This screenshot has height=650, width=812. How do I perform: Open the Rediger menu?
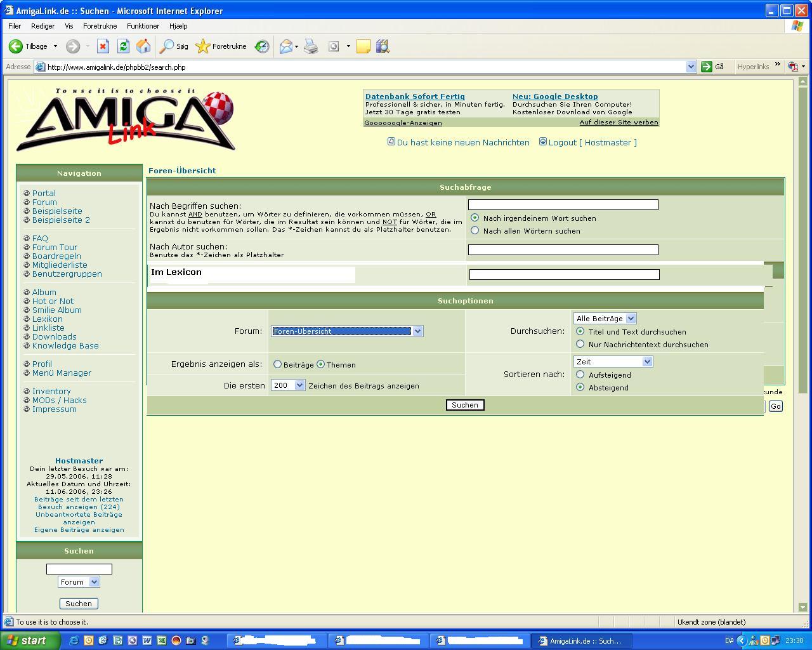(x=43, y=26)
